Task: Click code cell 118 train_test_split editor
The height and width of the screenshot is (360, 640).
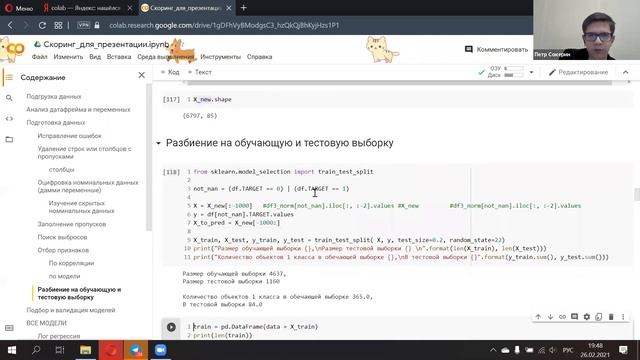Action: [x=408, y=214]
